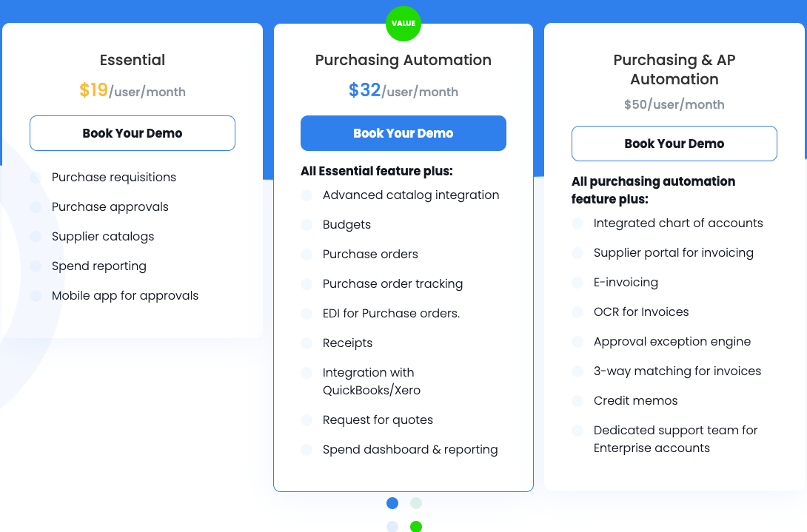Screen dimensions: 807x532
Task: Click Spend dashboard & reporting feature
Action: 409,449
